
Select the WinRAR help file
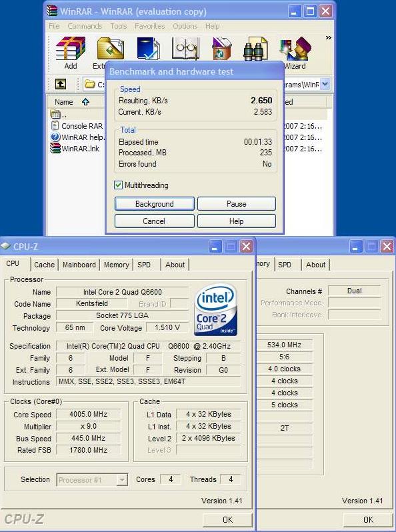[x=78, y=137]
